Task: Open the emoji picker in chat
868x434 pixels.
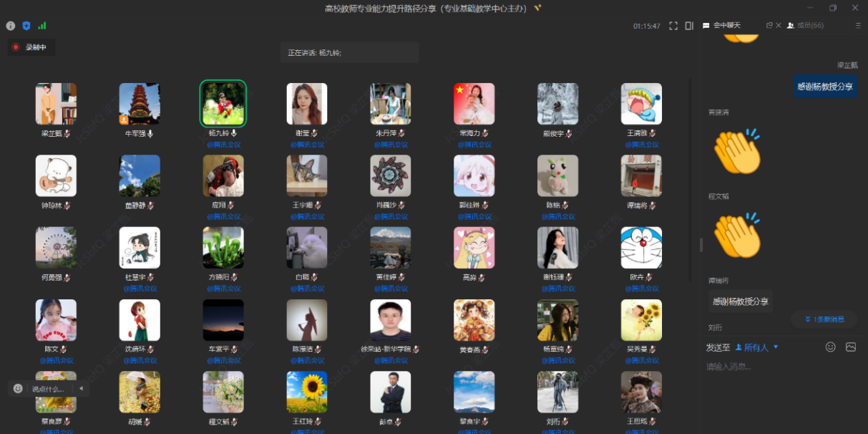Action: coord(831,347)
